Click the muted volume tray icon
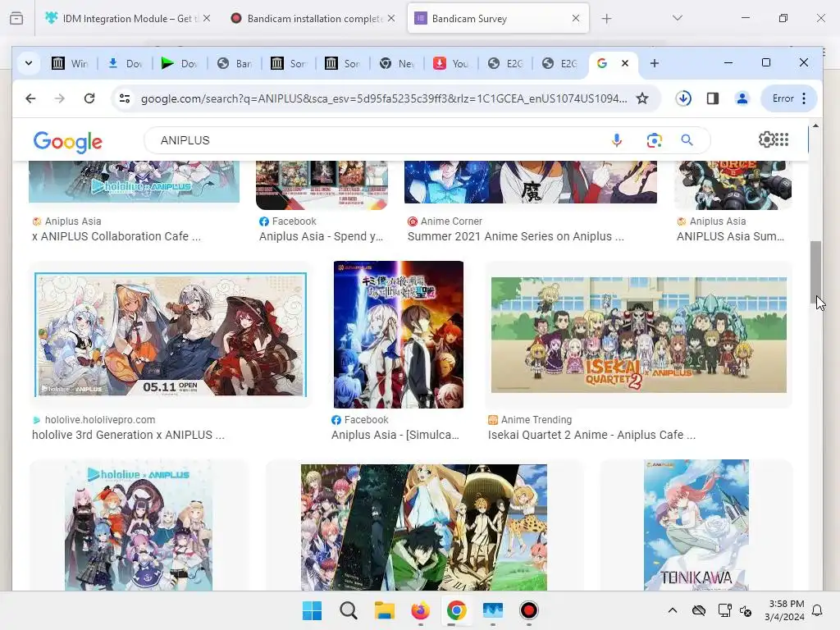This screenshot has height=630, width=840. [745, 610]
